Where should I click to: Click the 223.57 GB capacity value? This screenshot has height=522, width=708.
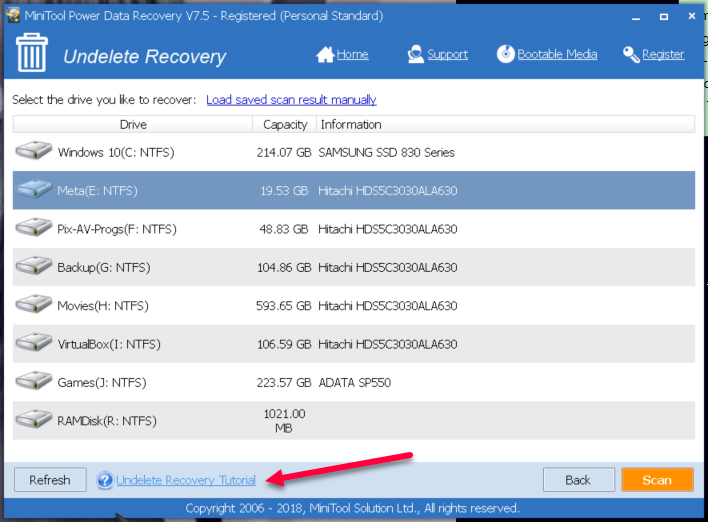(284, 382)
